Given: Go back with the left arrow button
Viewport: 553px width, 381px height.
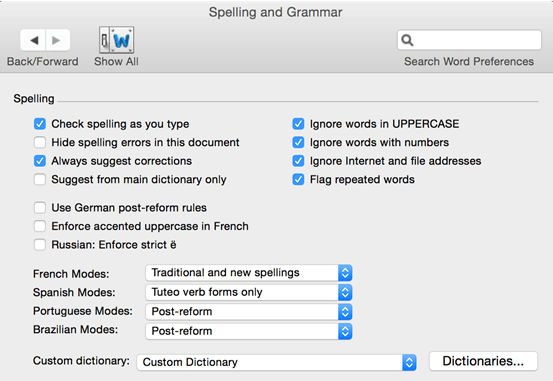Looking at the screenshot, I should (x=33, y=40).
